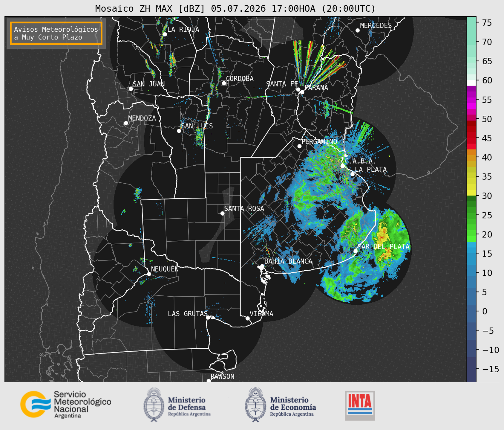Click the La Rioja city marker
This screenshot has width=504, height=430.
coord(165,34)
